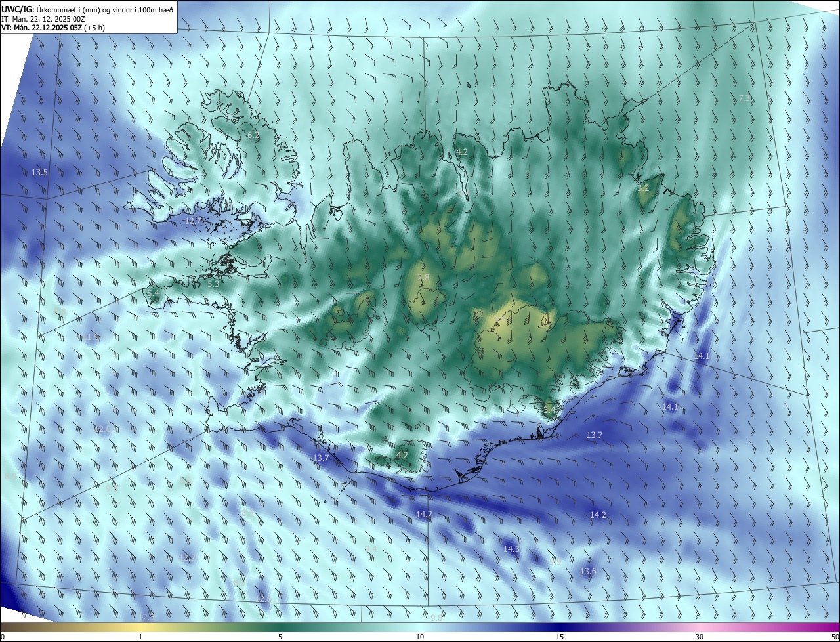The height and width of the screenshot is (642, 840).
Task: Click the 12.2 value label
Action: click(187, 558)
